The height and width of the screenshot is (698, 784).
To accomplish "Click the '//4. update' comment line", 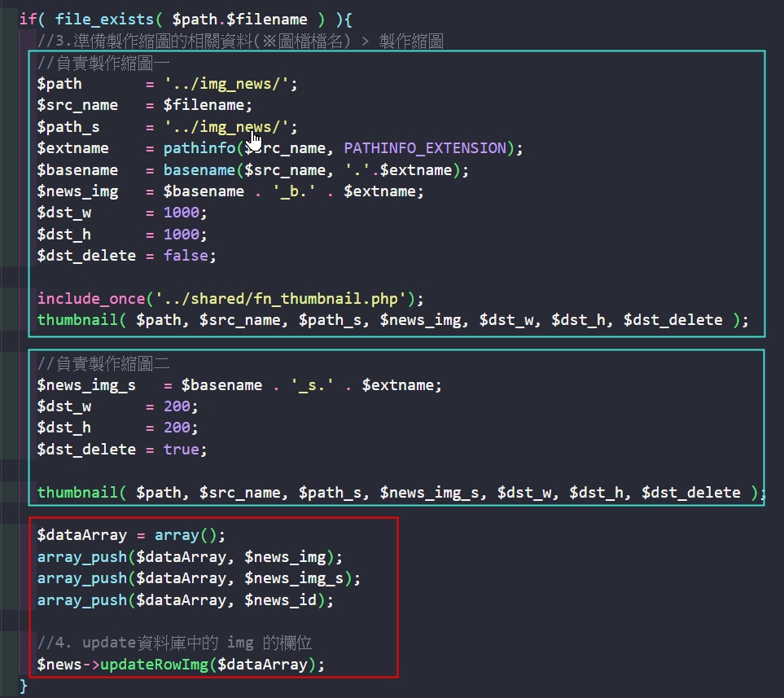I will [175, 643].
